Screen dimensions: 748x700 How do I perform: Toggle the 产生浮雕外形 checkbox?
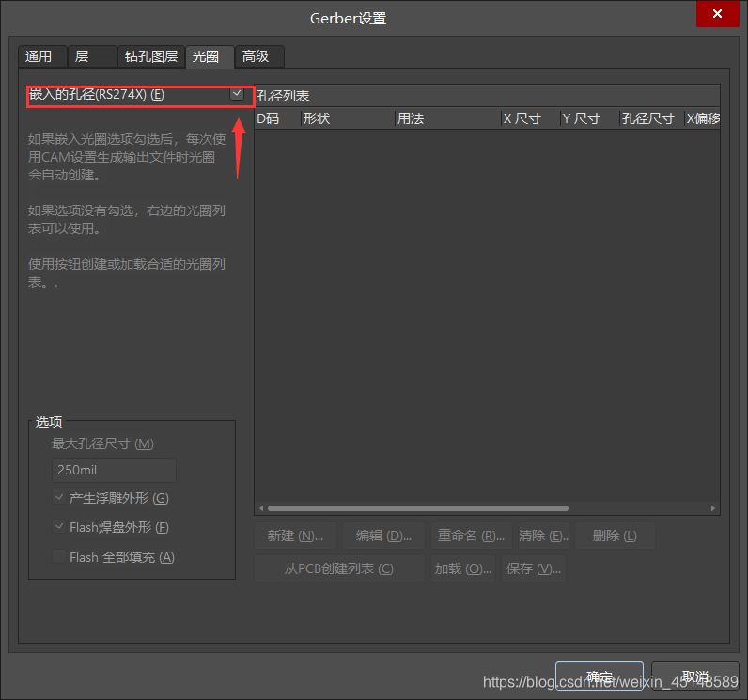(x=59, y=497)
